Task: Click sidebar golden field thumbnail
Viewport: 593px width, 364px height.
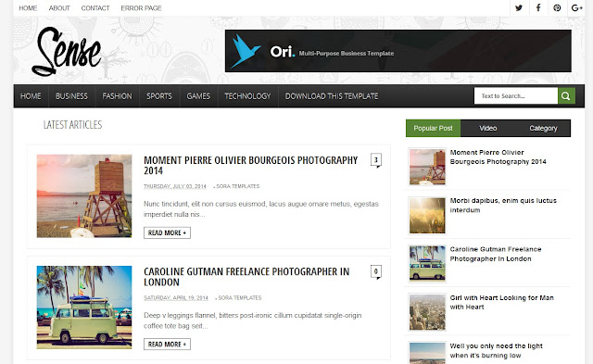Action: 427,215
